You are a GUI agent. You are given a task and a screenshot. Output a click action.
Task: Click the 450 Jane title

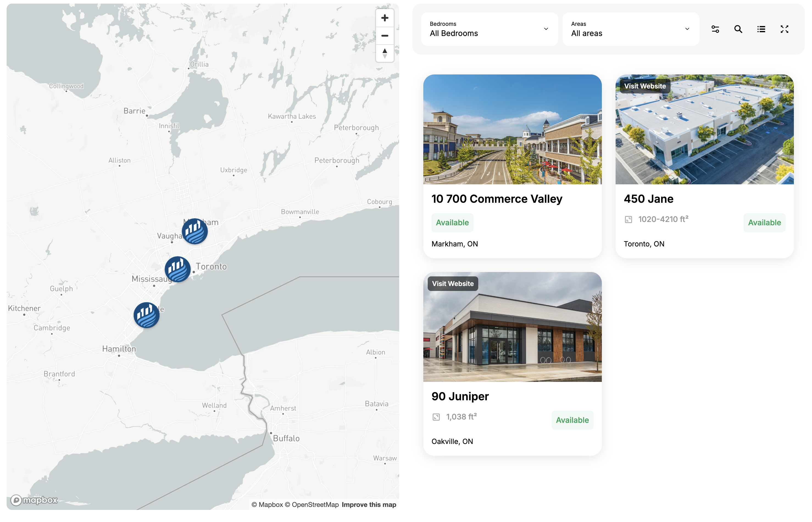[x=648, y=199]
